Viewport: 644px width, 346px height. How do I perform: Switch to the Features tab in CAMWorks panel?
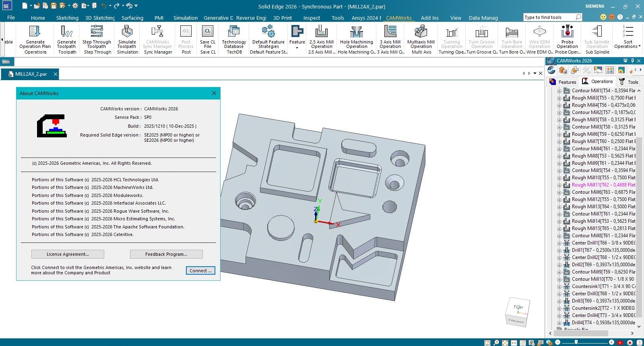pyautogui.click(x=563, y=82)
